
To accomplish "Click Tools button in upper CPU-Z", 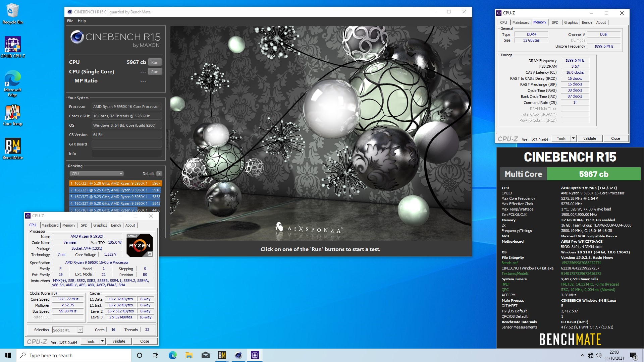I will click(x=561, y=139).
